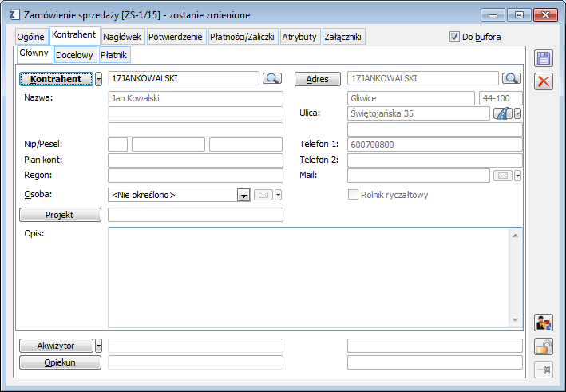Switch to the Docelowy sub-tab
This screenshot has width=566, height=392.
pos(75,55)
